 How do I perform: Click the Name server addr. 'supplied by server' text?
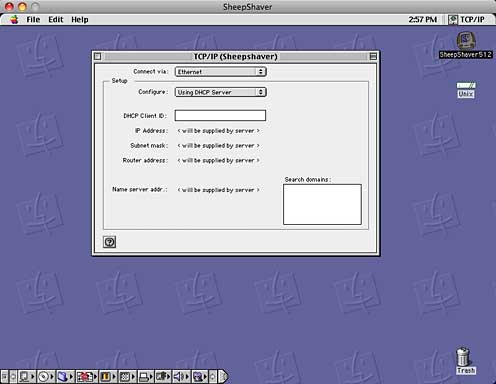point(218,190)
